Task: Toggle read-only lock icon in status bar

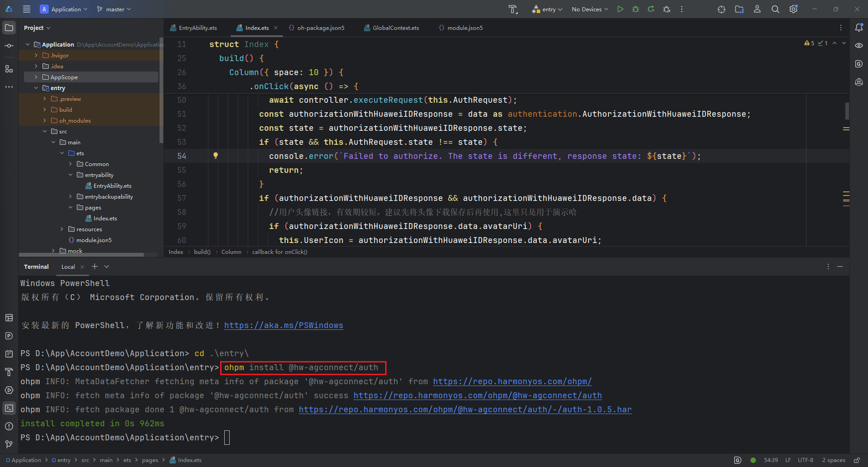Action: (x=857, y=460)
